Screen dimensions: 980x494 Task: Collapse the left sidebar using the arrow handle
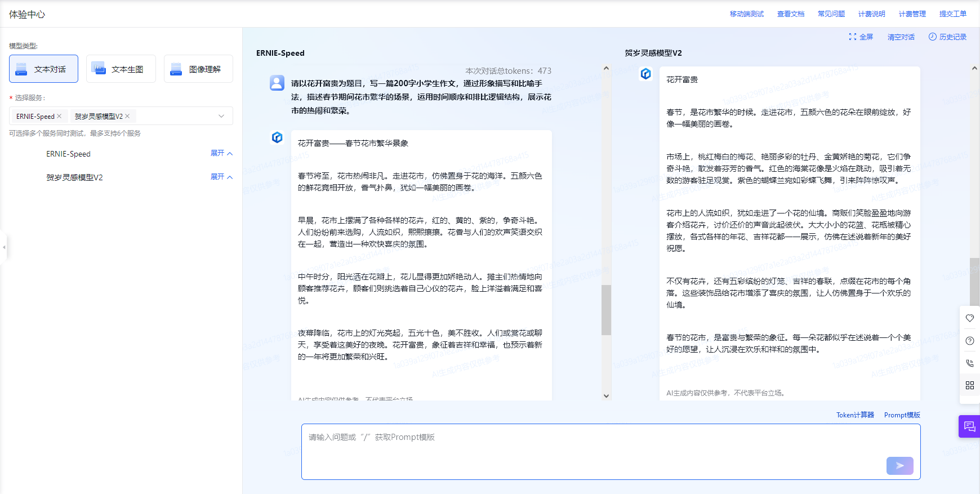(x=3, y=247)
